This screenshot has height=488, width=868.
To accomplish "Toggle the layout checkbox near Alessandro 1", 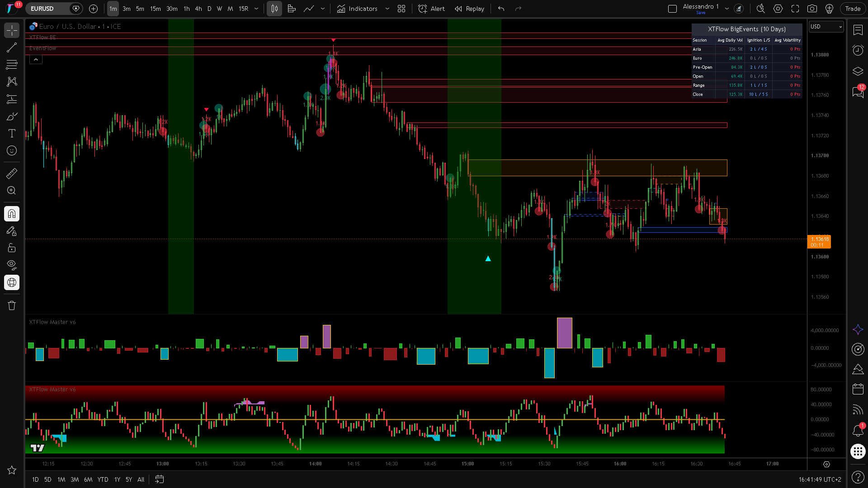I will click(672, 9).
